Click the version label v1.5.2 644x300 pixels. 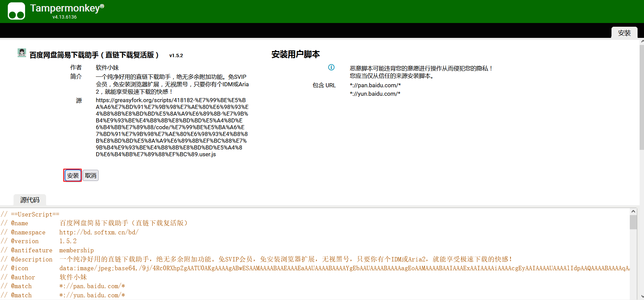(176, 55)
